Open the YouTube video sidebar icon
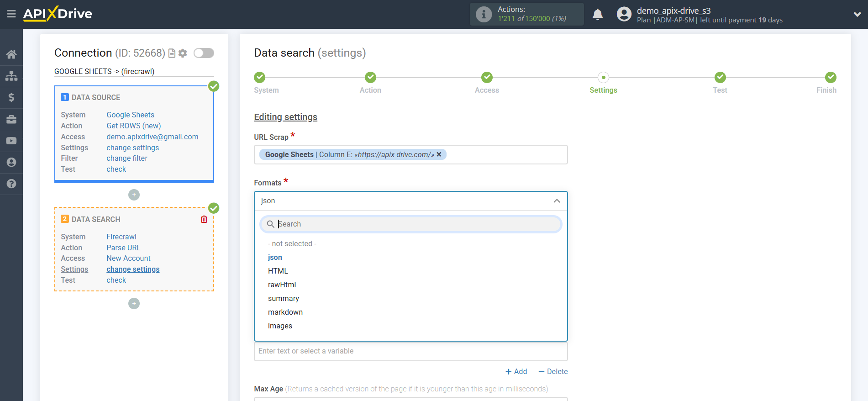The image size is (868, 401). point(11,141)
